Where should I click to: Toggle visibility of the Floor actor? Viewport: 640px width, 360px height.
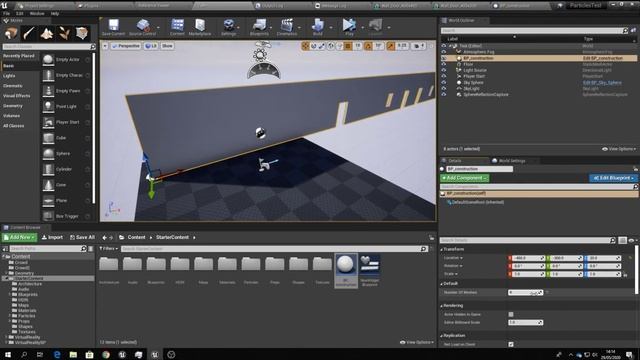tap(444, 64)
